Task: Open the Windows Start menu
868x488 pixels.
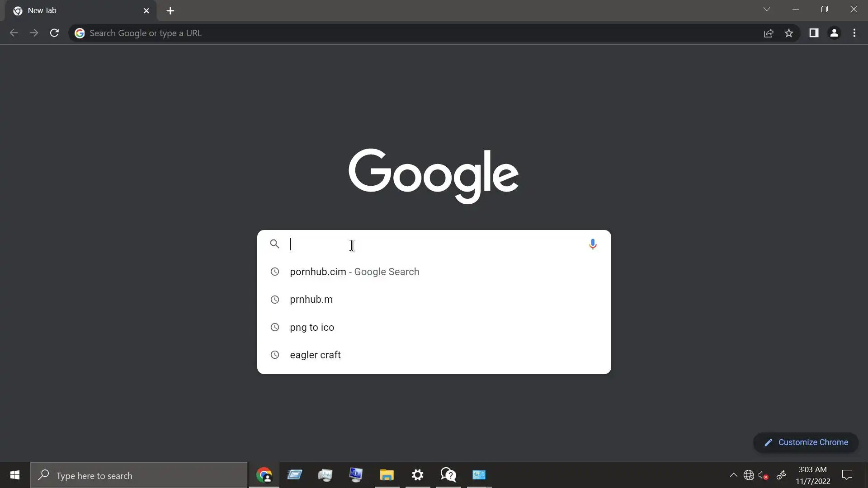Action: coord(15,475)
